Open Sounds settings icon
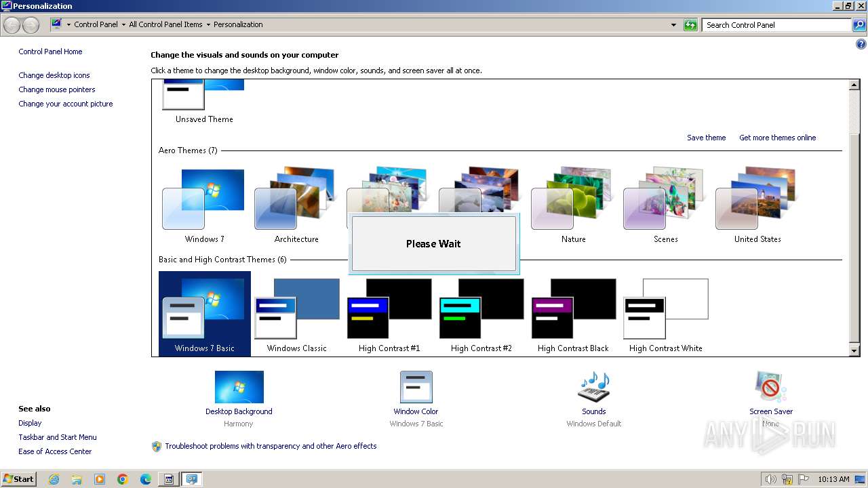This screenshot has height=488, width=868. click(x=593, y=387)
